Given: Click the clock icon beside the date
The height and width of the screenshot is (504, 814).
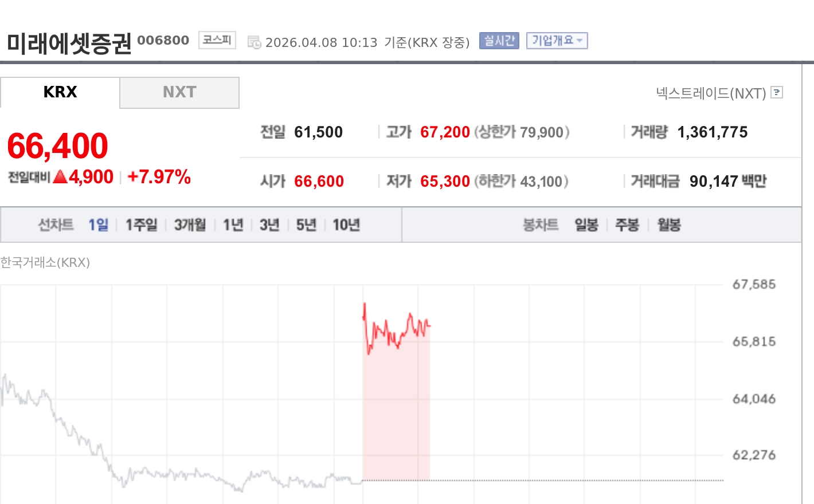Looking at the screenshot, I should point(255,41).
